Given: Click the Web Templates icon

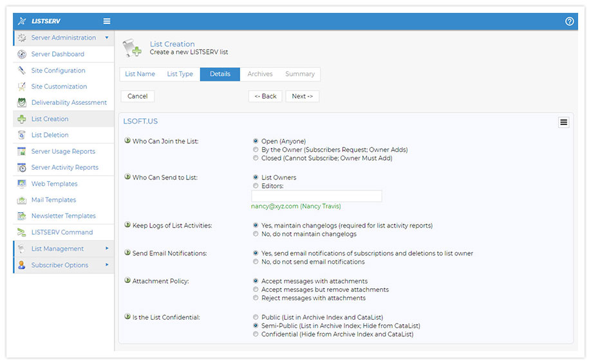Looking at the screenshot, I should (22, 184).
